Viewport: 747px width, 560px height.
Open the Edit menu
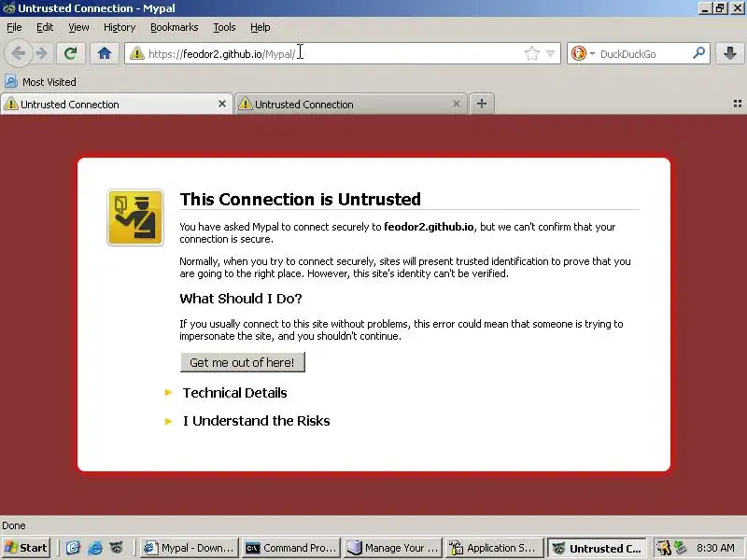(45, 27)
